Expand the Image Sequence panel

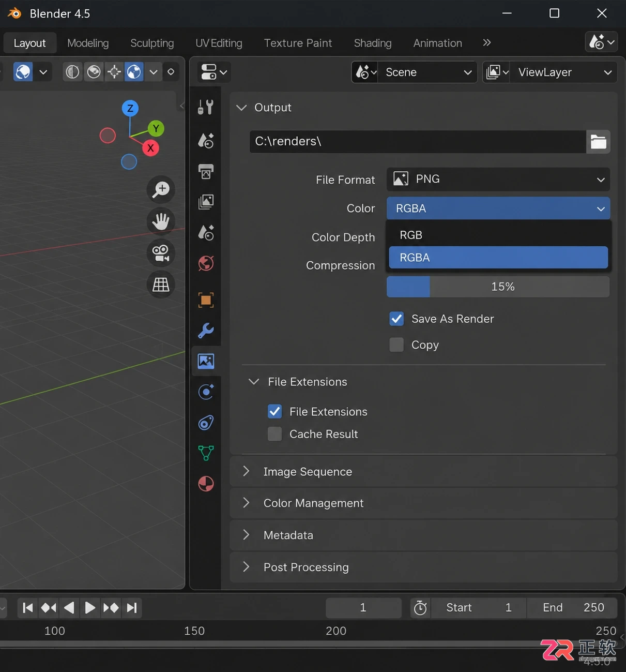[x=247, y=471]
